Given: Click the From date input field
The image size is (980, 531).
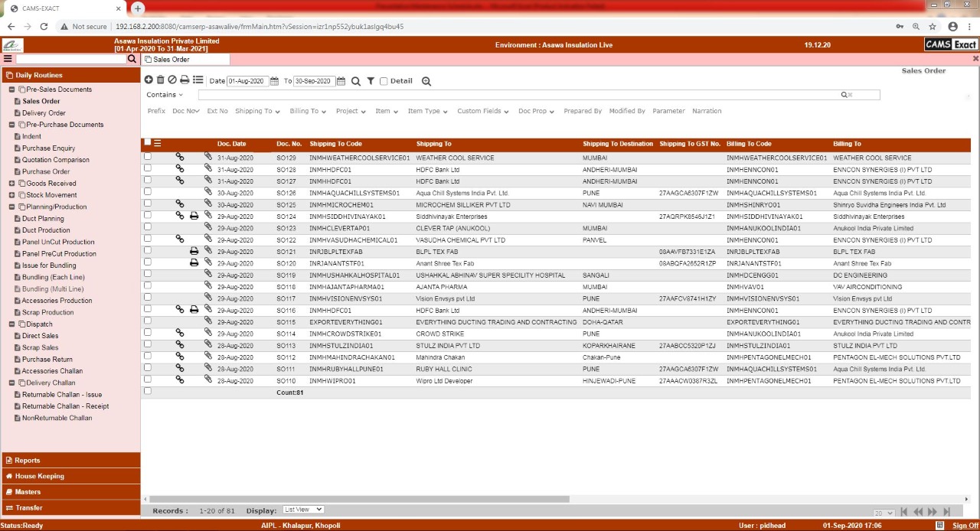Looking at the screenshot, I should [x=247, y=81].
